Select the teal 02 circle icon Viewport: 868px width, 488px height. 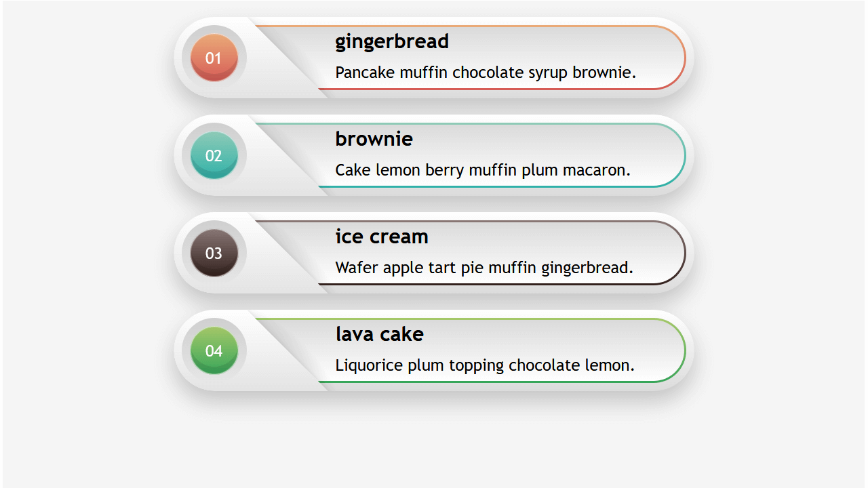click(x=214, y=155)
